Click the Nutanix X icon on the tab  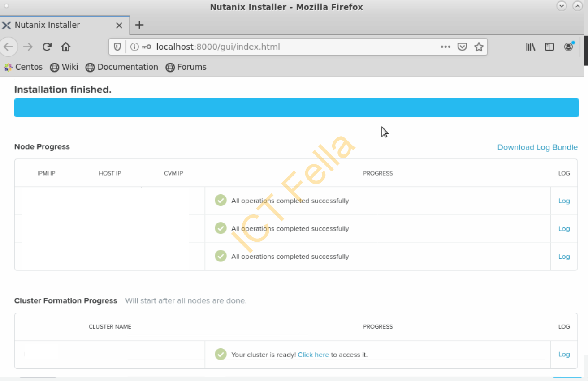[6, 25]
